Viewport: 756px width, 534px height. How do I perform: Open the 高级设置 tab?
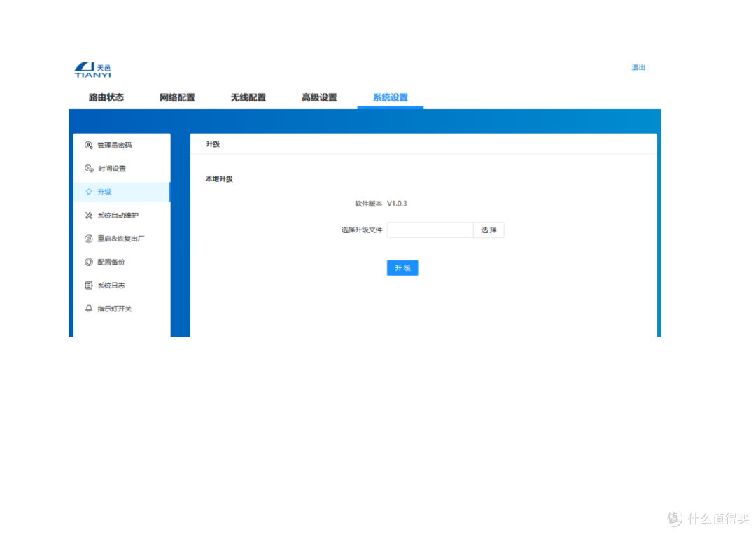pos(319,97)
